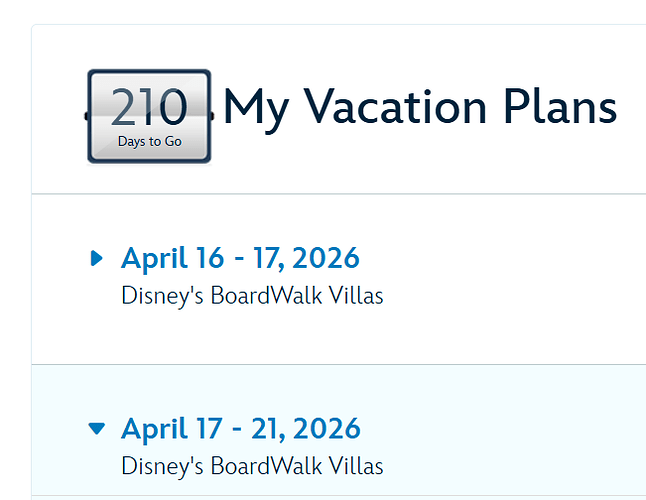
Task: Open the April 16 - 17, 2026 date link
Action: [240, 258]
